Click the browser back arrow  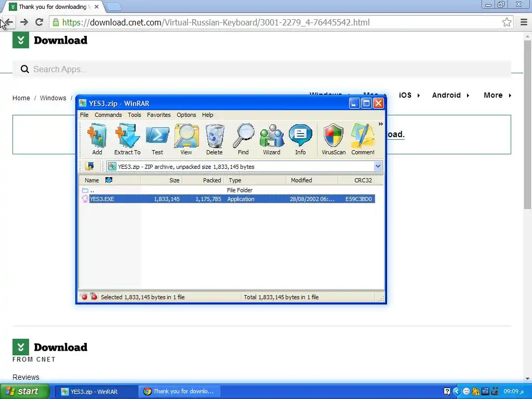point(9,22)
